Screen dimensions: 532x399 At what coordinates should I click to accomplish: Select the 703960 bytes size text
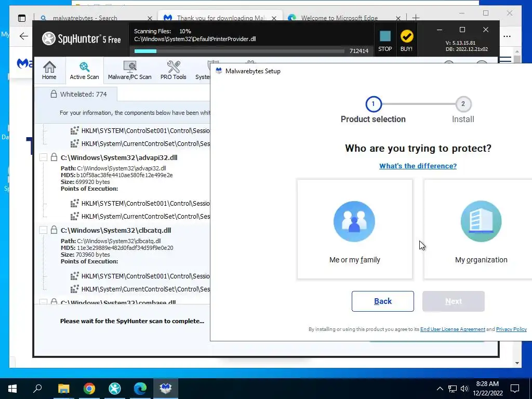click(92, 255)
